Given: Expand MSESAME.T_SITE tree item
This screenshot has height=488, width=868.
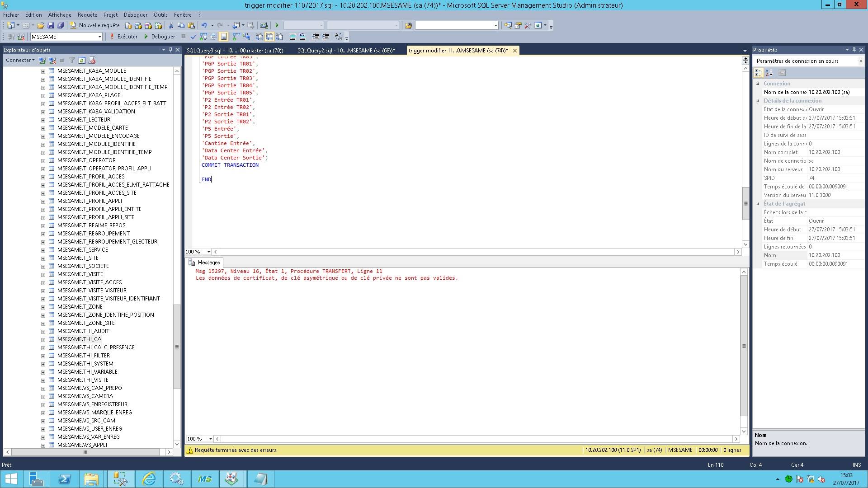Looking at the screenshot, I should pos(42,258).
